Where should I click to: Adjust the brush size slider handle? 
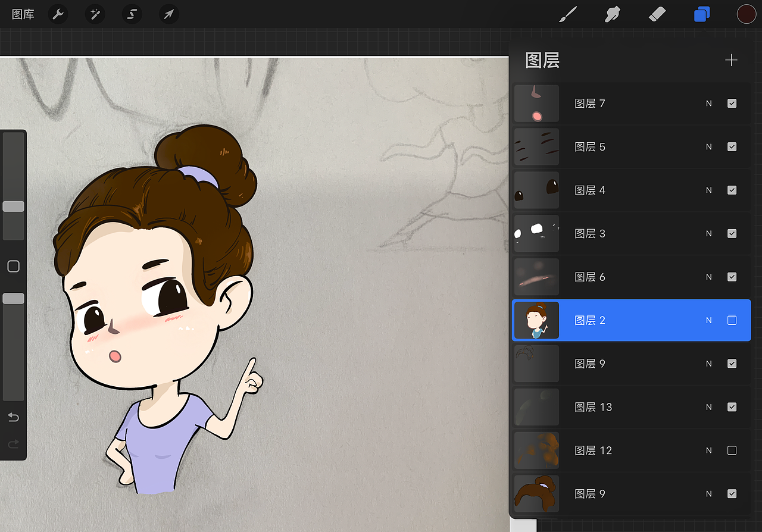click(x=13, y=206)
